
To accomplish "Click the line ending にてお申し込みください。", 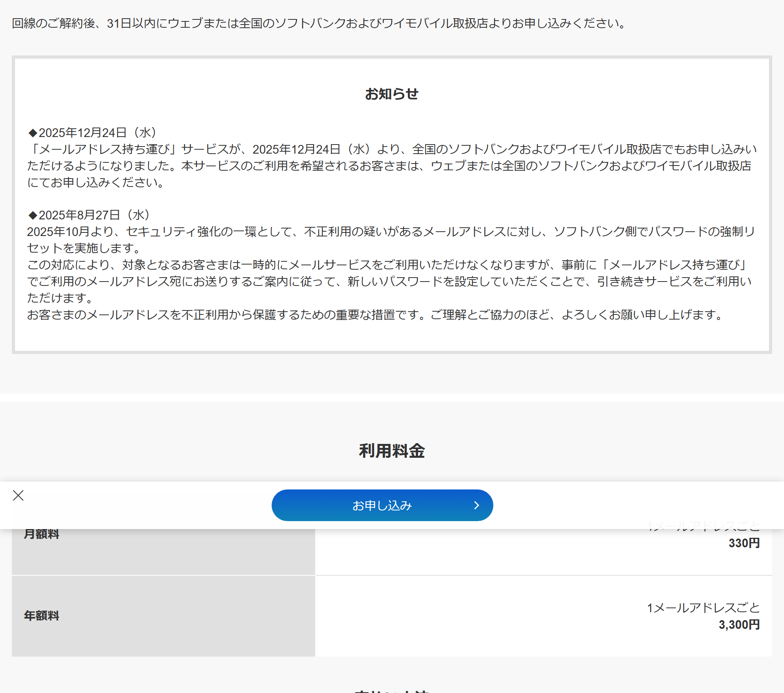I will 96,182.
